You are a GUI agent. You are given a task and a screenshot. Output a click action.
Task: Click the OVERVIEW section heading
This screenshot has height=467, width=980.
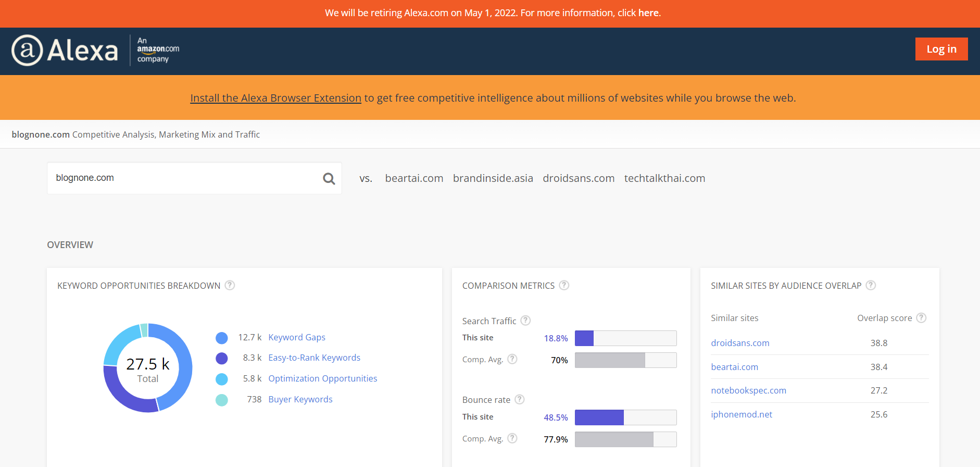70,245
